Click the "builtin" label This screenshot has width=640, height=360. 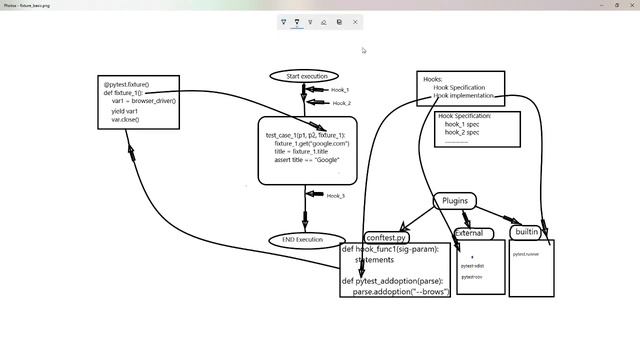[x=527, y=232]
